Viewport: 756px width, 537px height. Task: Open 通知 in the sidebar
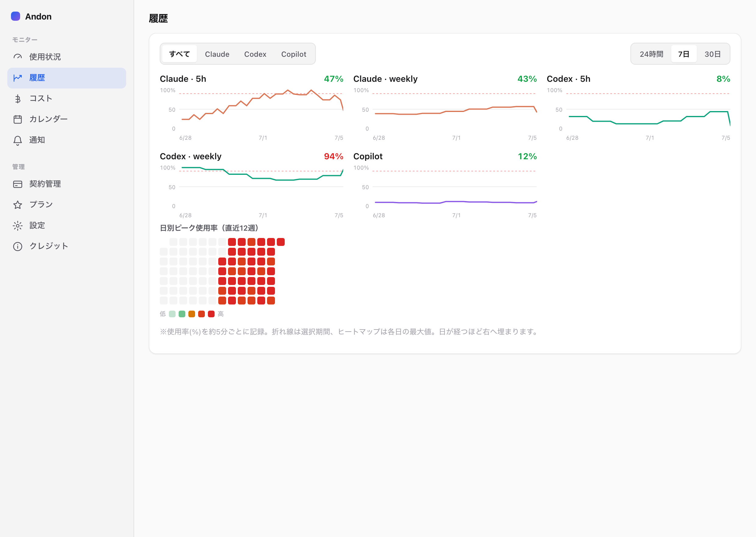[x=67, y=140]
